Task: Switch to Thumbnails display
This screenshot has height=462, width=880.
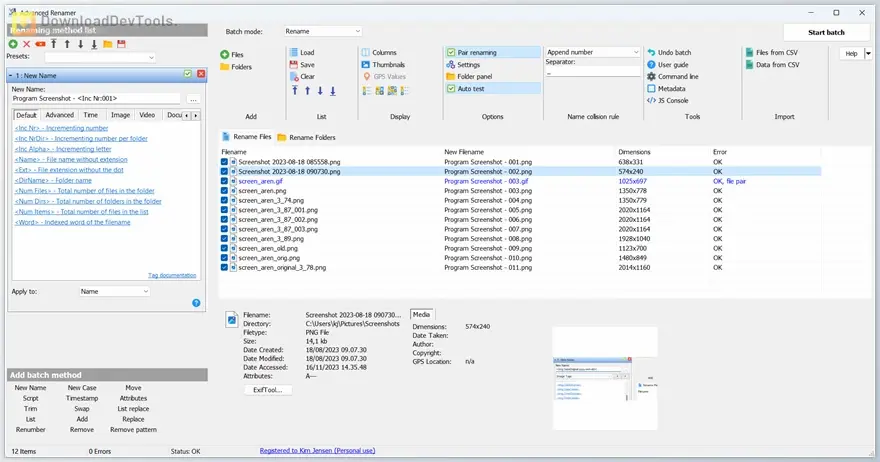Action: click(x=383, y=65)
